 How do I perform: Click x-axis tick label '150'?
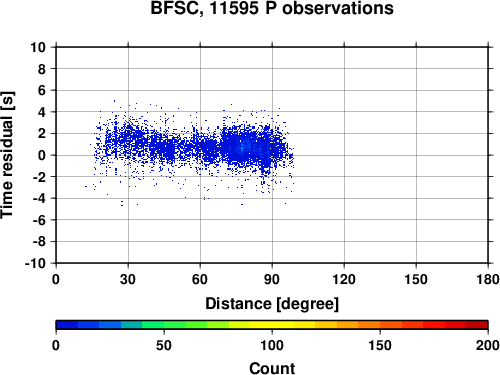coord(416,279)
